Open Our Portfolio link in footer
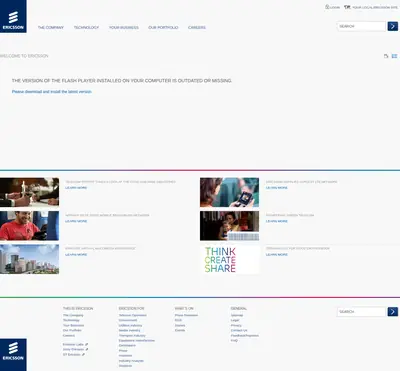This screenshot has height=371, width=400. click(x=72, y=330)
